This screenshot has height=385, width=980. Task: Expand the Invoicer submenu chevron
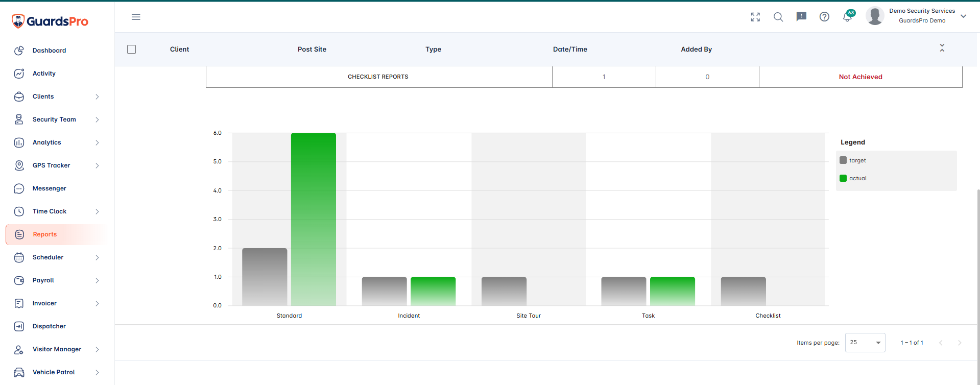pos(97,303)
